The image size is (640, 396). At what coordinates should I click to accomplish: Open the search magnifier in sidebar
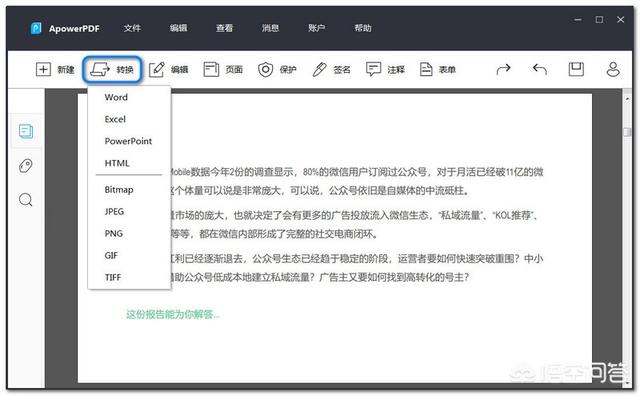(26, 200)
